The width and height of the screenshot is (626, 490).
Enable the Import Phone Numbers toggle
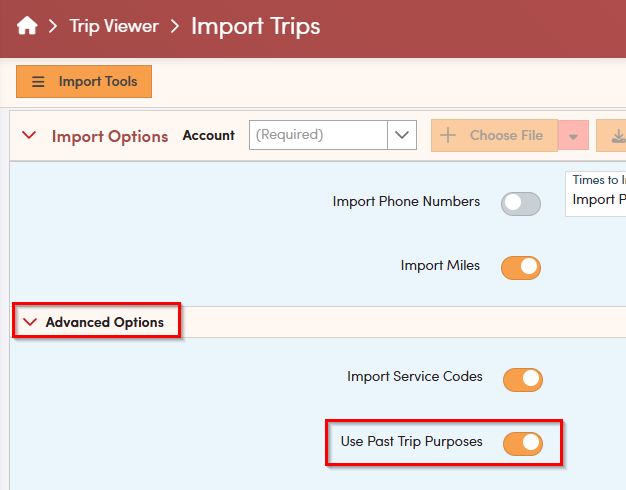pyautogui.click(x=521, y=203)
